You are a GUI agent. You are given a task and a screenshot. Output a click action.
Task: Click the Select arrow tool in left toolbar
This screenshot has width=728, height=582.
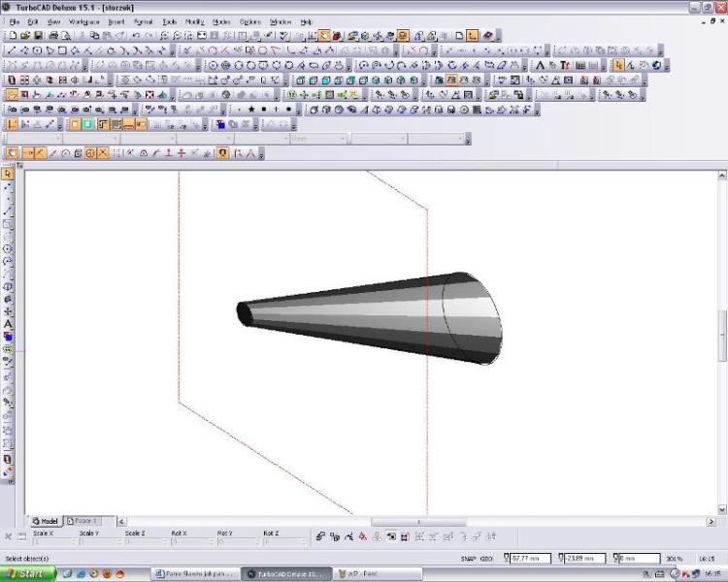[9, 174]
